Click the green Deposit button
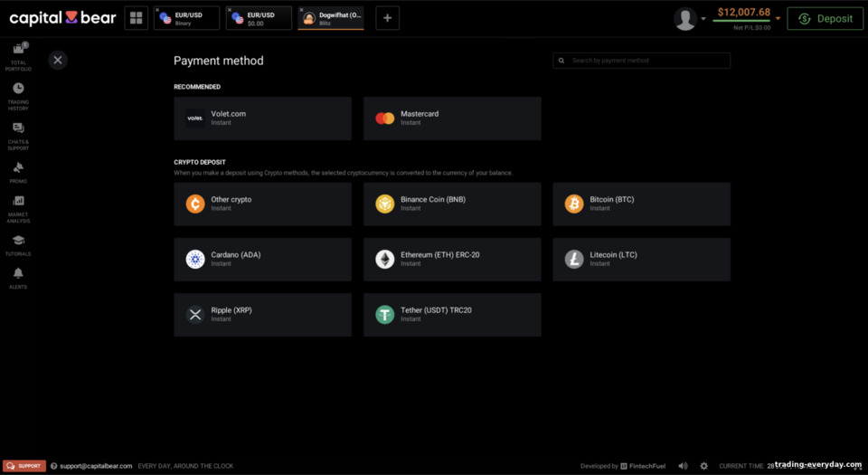Screen dimensions: 868x475 coord(826,19)
